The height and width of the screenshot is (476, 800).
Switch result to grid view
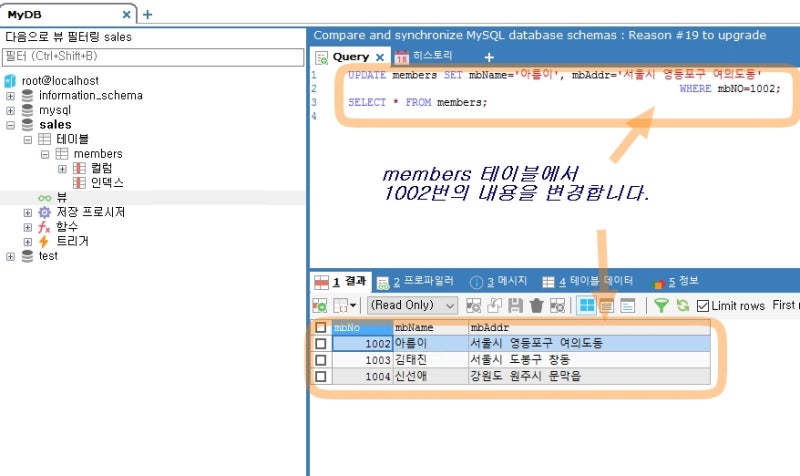(586, 306)
